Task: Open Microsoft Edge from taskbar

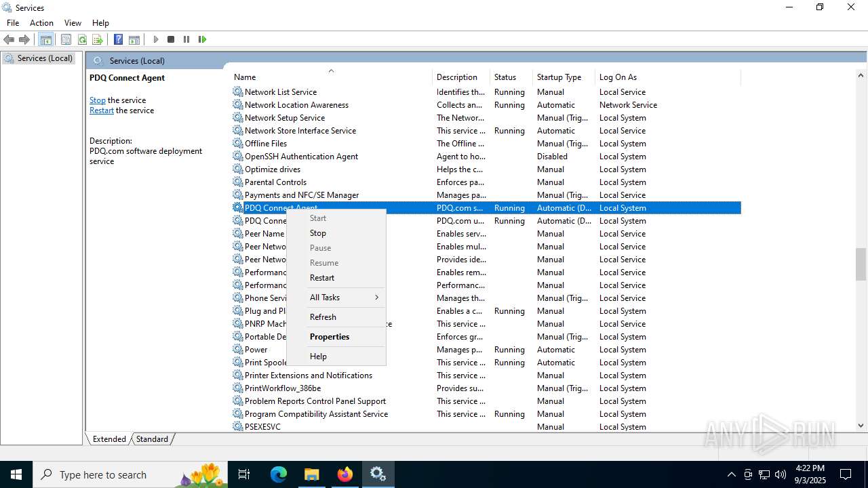Action: tap(279, 474)
